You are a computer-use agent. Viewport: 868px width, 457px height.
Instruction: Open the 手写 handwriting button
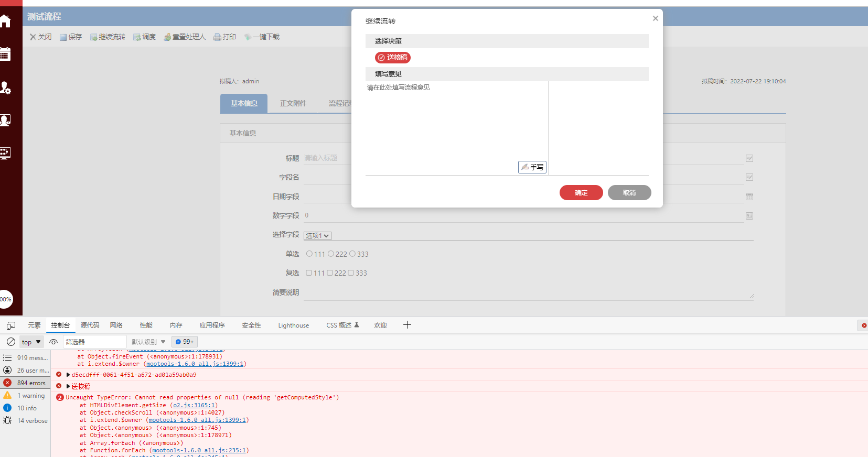click(532, 167)
